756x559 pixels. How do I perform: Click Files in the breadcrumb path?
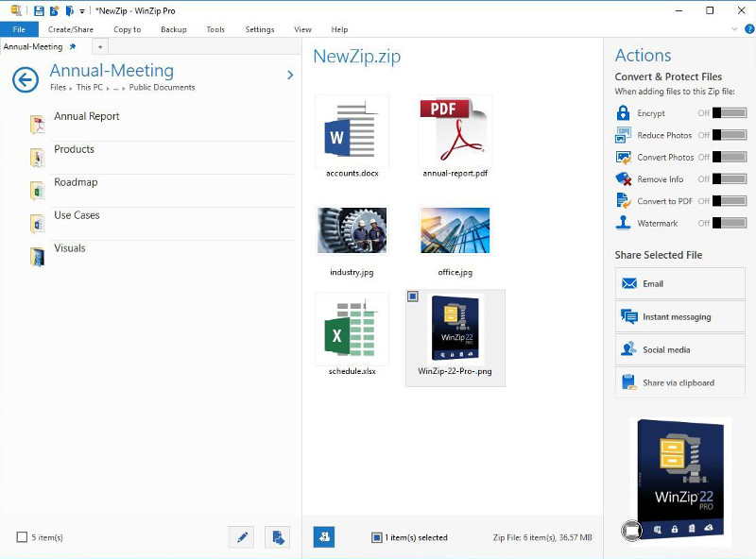click(58, 87)
